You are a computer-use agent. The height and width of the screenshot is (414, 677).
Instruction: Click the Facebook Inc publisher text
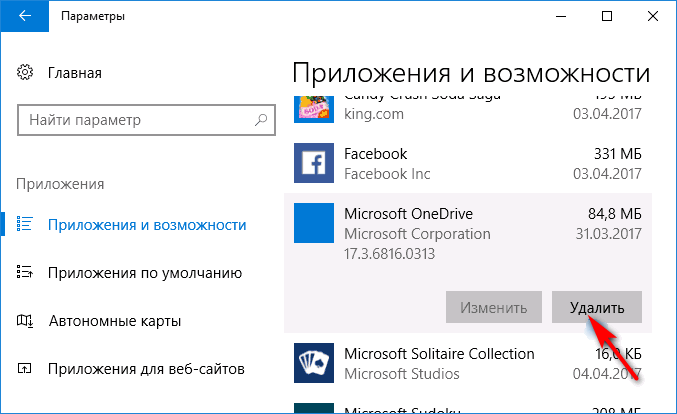pos(387,174)
